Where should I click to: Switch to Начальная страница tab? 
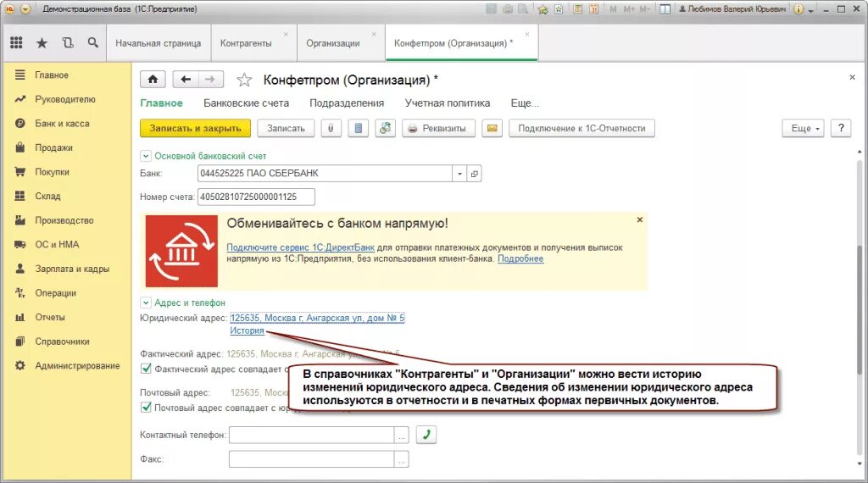(x=159, y=43)
